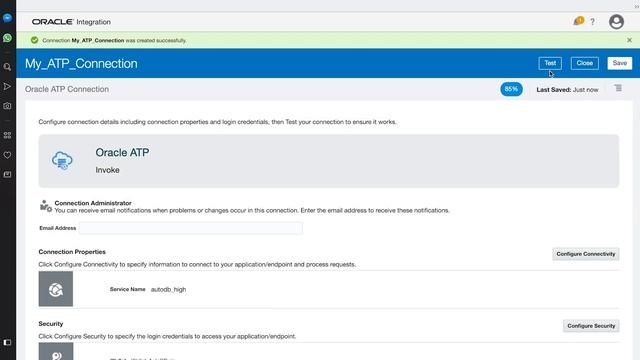Click the Oracle Integration logo
Screen dimensions: 640x360
(71, 22)
